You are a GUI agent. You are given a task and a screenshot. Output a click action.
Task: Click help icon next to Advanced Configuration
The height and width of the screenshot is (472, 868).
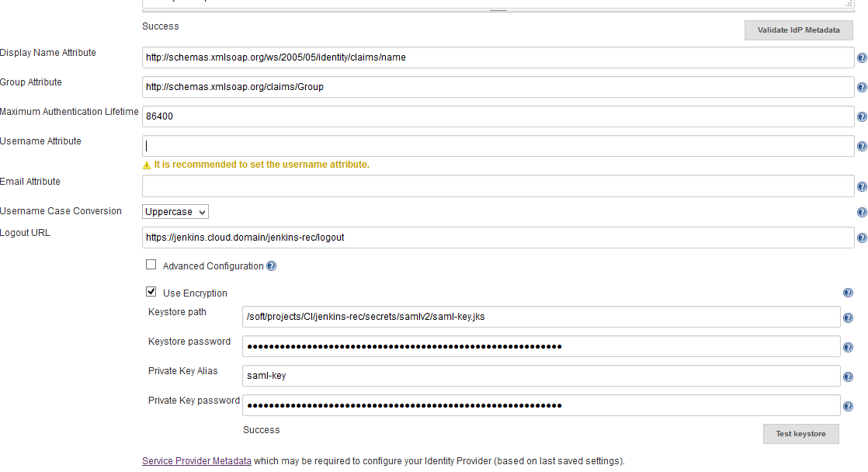point(271,266)
